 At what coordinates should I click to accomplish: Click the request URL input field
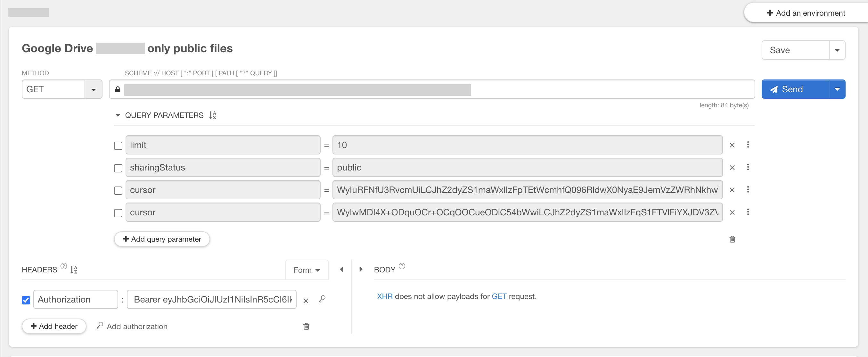pyautogui.click(x=432, y=89)
